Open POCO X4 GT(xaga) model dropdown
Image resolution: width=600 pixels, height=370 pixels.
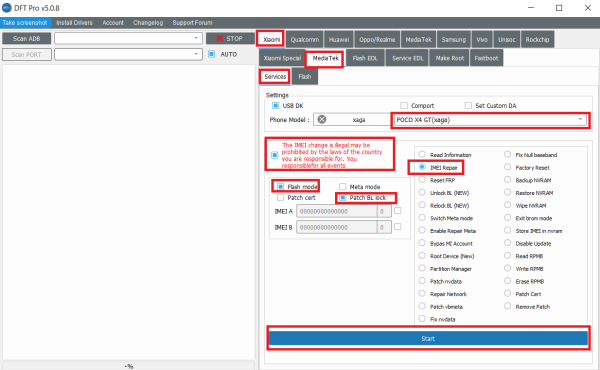click(x=489, y=120)
